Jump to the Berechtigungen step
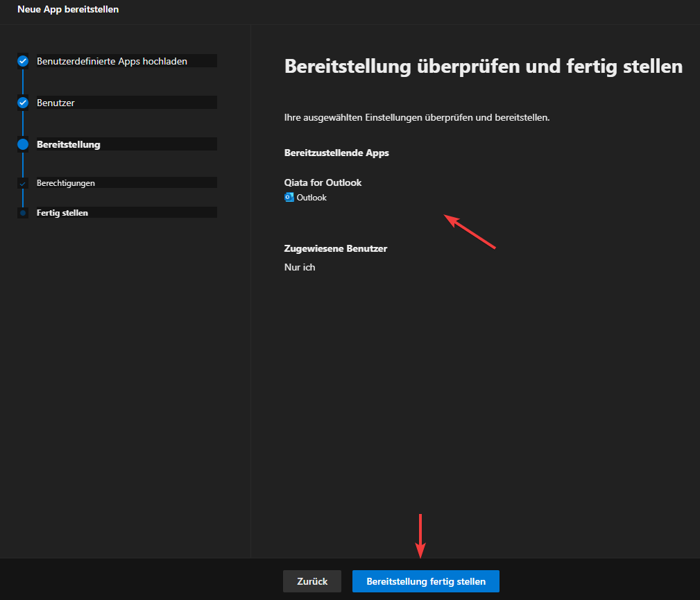Viewport: 700px width, 600px height. (x=66, y=183)
